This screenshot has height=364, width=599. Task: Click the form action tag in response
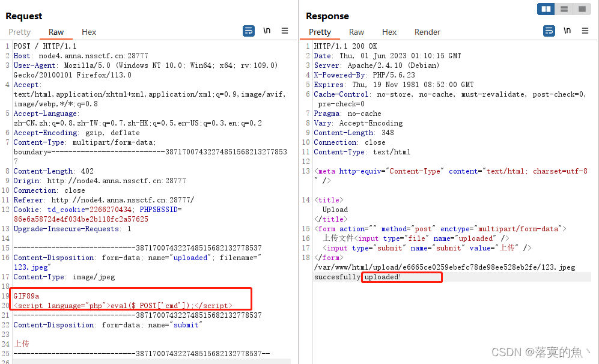coord(440,229)
